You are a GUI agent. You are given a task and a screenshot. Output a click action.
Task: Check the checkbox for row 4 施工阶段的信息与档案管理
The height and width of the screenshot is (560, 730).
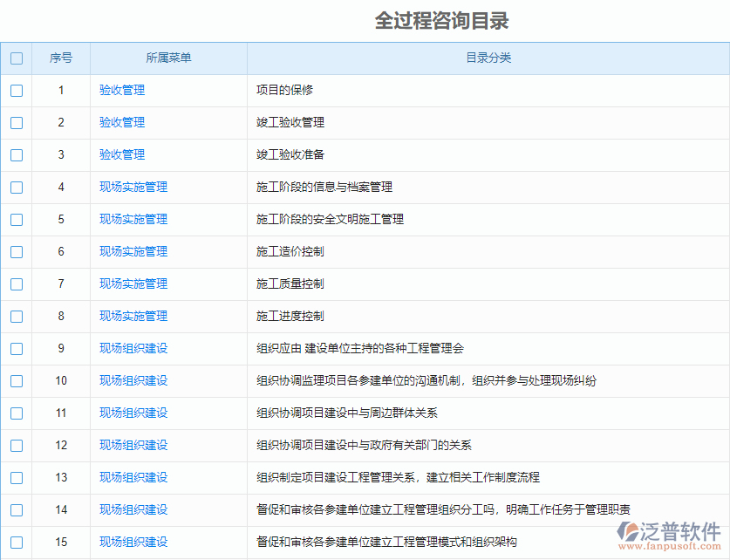point(15,187)
